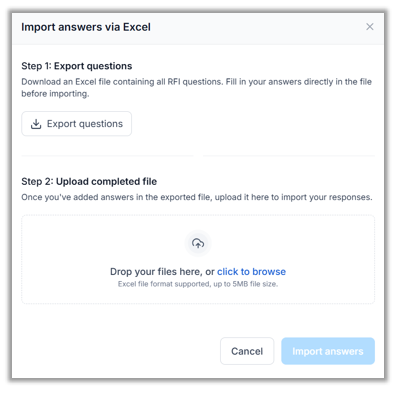Click the 'Step 2: Upload completed file' heading
This screenshot has height=393, width=401.
coord(89,182)
